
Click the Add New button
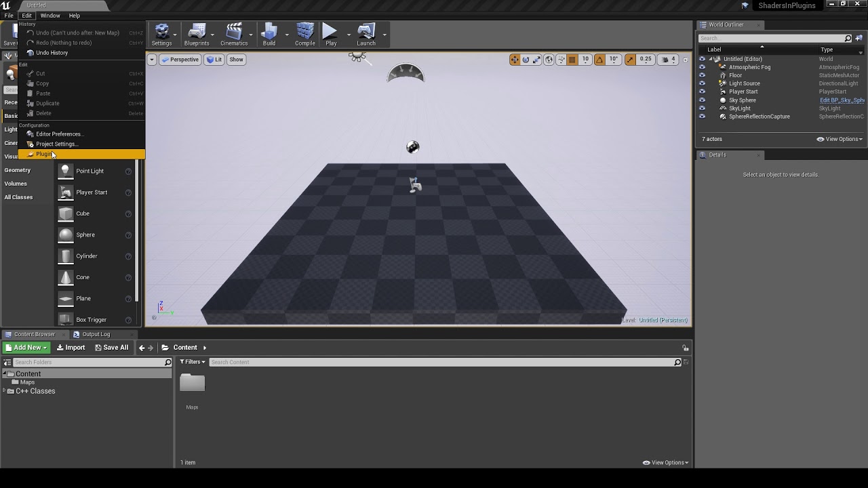(26, 348)
